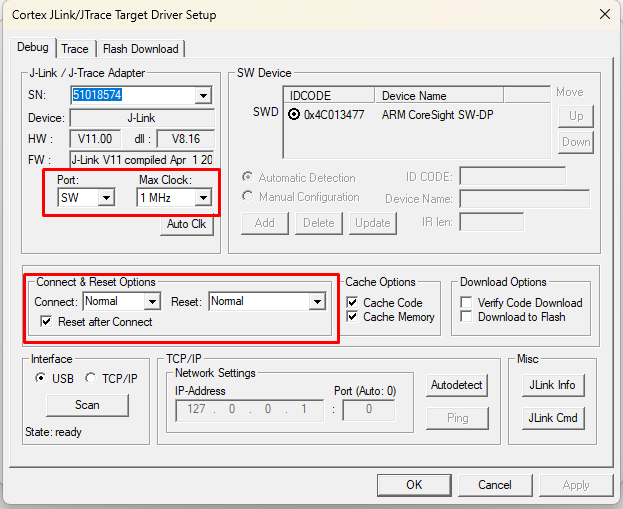Click the Device field showing J-Link
Image resolution: width=623 pixels, height=509 pixels.
142,118
